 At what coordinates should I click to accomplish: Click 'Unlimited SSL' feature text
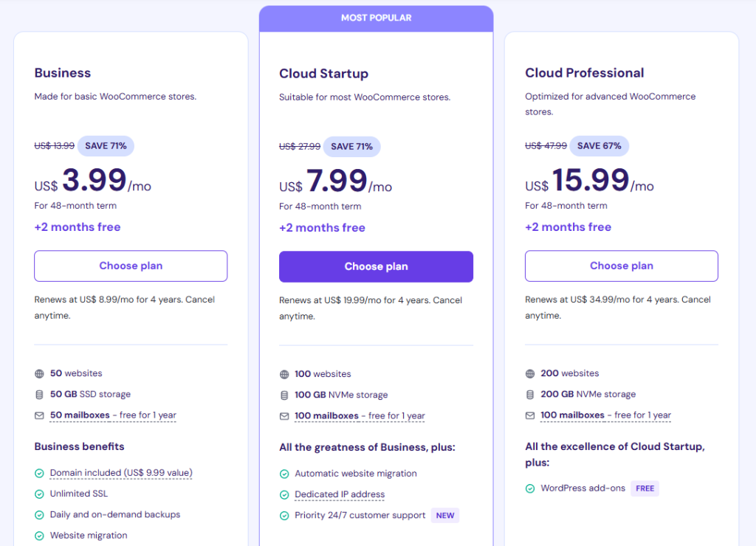pyautogui.click(x=79, y=494)
